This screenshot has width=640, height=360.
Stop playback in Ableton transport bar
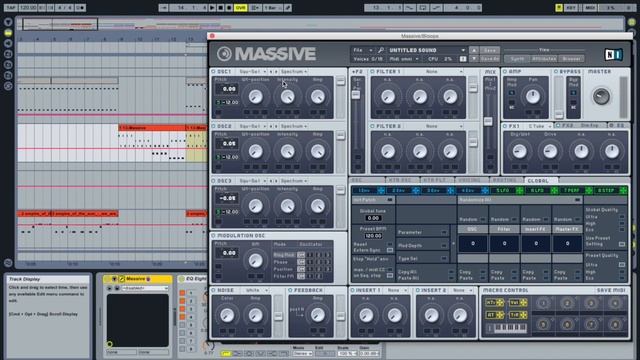pyautogui.click(x=220, y=8)
